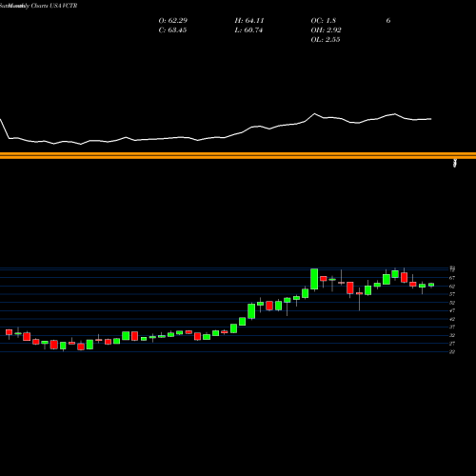Image resolution: width=476 pixels, height=476 pixels.
Task: Click the 37 price axis label
Action: pyautogui.click(x=452, y=327)
